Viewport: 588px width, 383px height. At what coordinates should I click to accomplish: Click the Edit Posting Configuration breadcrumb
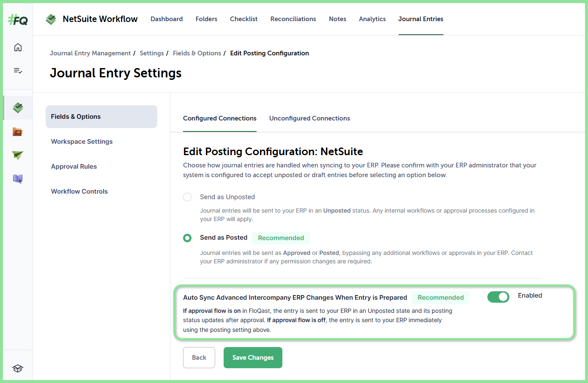pos(270,53)
